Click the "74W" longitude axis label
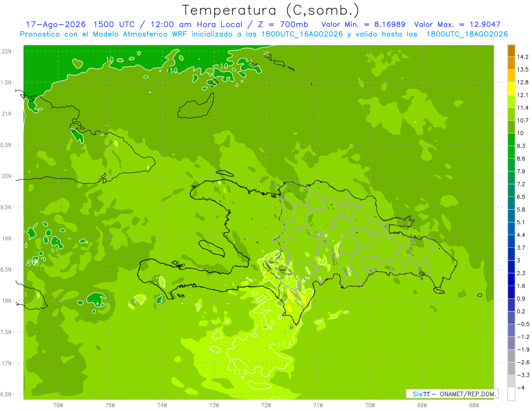Image resolution: width=532 pixels, height=411 pixels. 162,405
